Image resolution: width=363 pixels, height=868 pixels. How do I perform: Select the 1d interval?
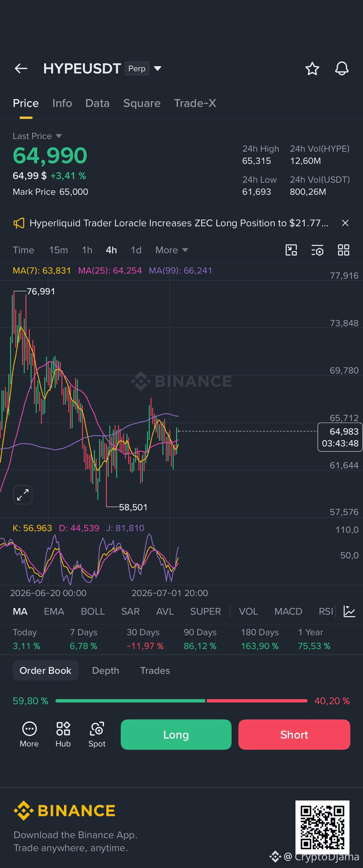(x=136, y=250)
